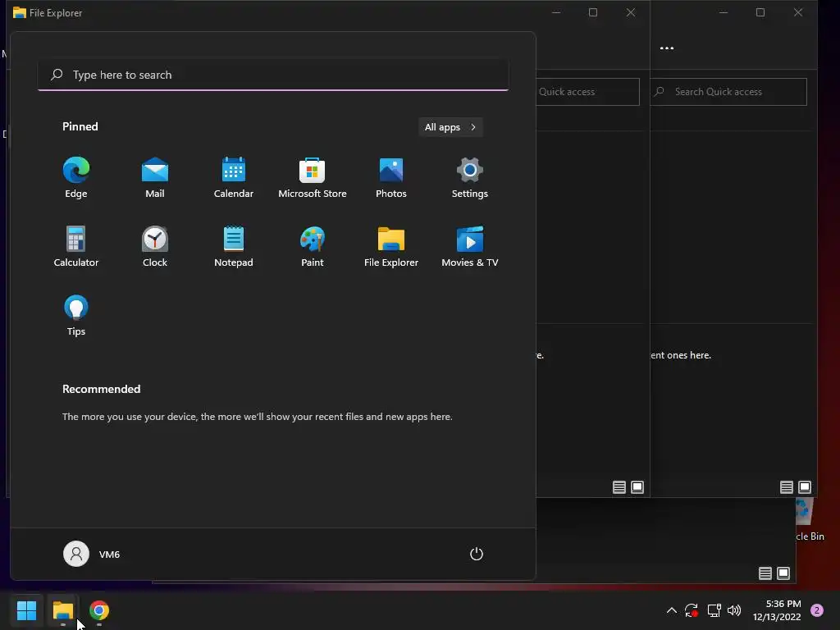Image resolution: width=840 pixels, height=630 pixels.
Task: Show All apps list
Action: click(450, 127)
